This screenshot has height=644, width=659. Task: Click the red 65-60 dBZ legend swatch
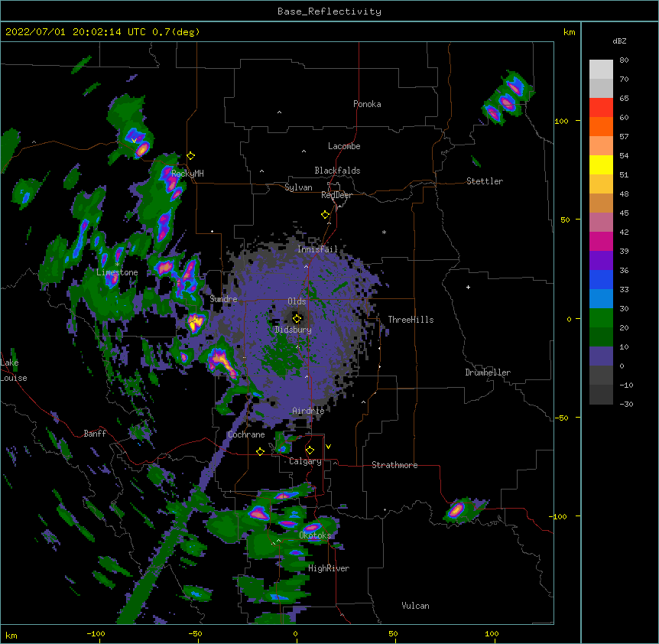tap(601, 107)
